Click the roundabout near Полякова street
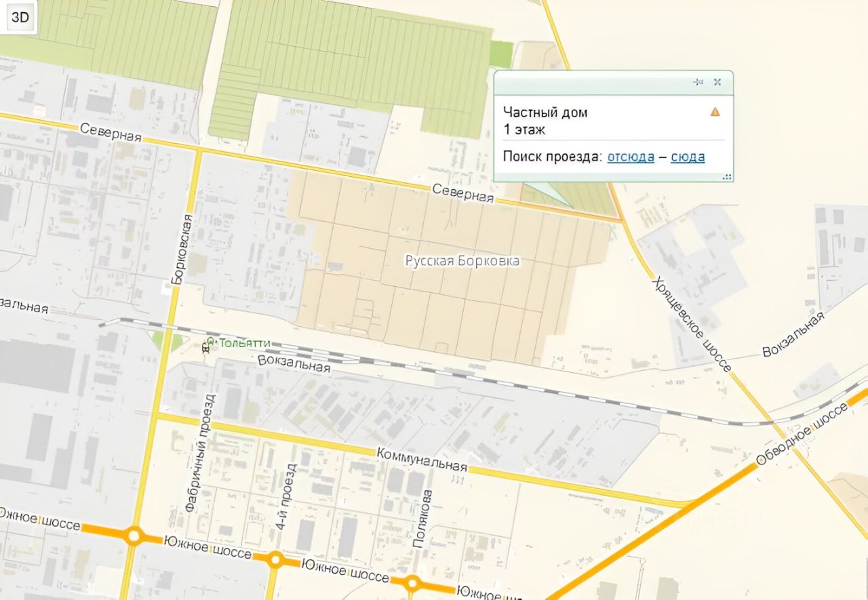This screenshot has width=868, height=600. coord(412,582)
